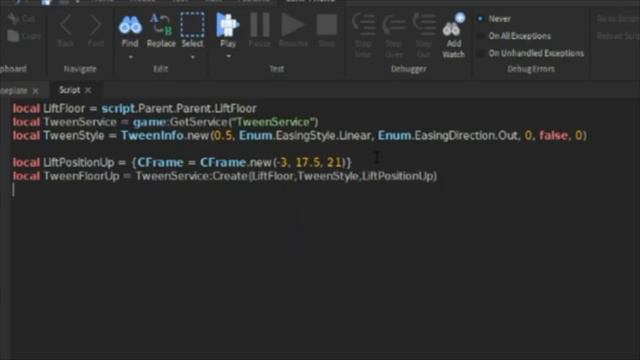Navigate forward in the script
640x360 pixels.
96,31
